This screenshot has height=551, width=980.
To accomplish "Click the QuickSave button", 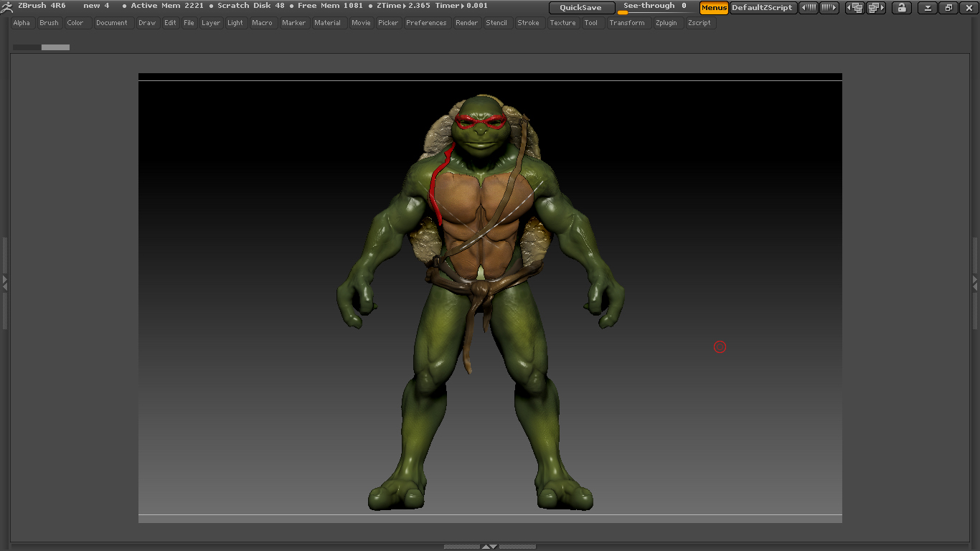I will pos(581,8).
